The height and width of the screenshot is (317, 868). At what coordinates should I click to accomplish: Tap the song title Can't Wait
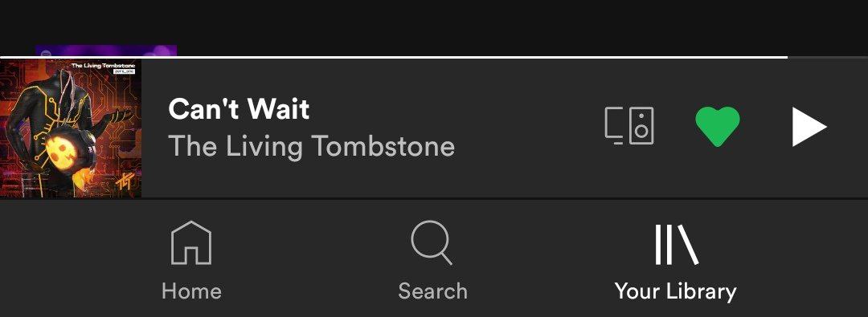pos(239,108)
